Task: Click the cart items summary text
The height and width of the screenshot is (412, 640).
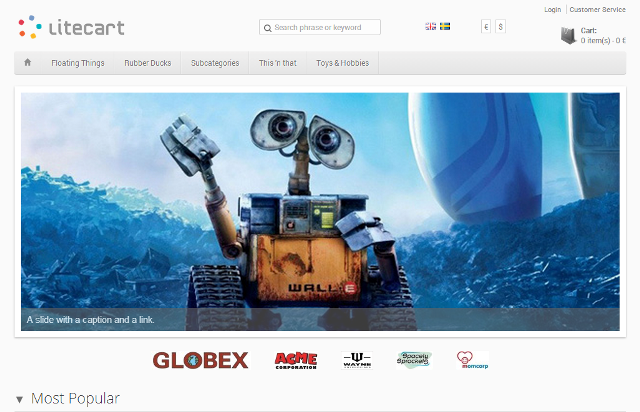Action: (603, 40)
